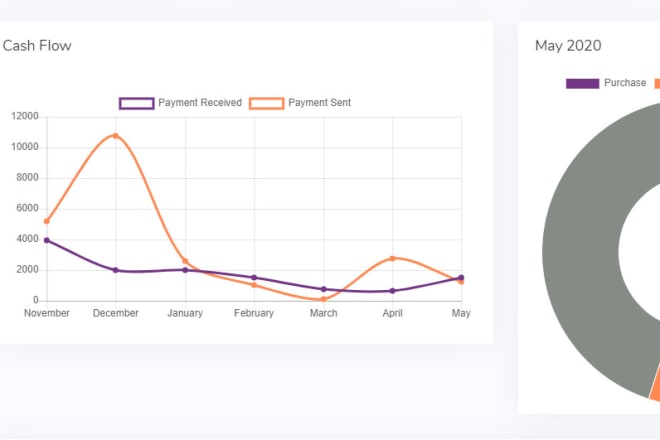Click the 2000 y-axis value
Screen dimensions: 660x440
[27, 270]
